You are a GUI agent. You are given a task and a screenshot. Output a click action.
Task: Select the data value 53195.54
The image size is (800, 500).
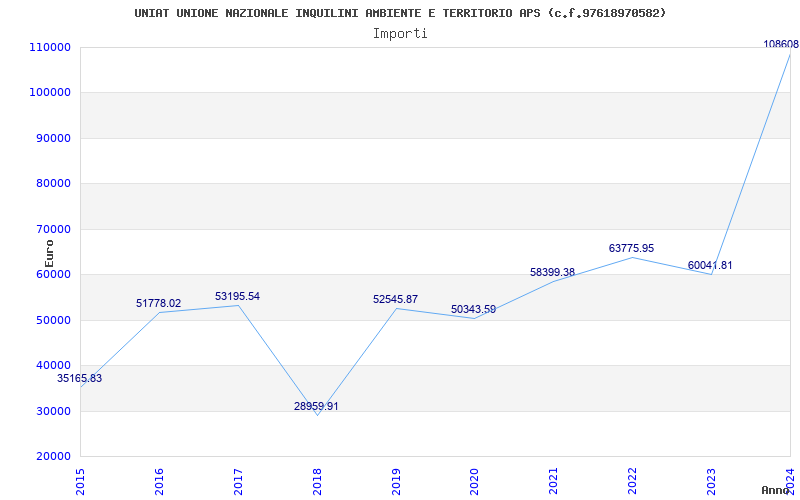[x=237, y=296]
